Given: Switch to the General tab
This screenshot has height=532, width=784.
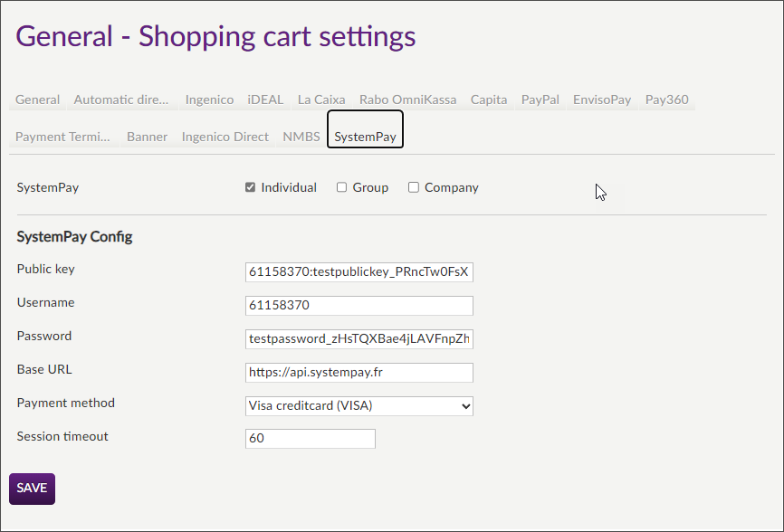Looking at the screenshot, I should (37, 100).
